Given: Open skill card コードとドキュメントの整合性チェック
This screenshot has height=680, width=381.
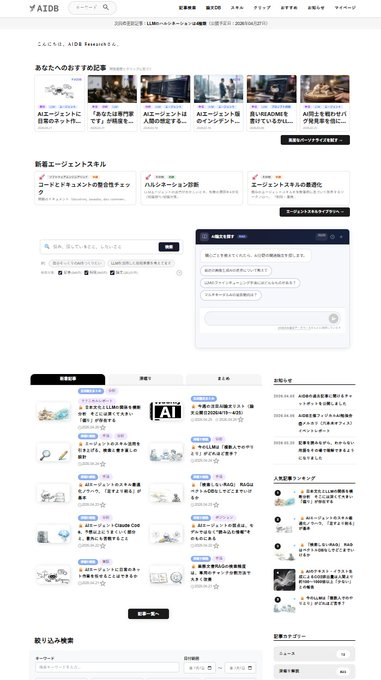Looking at the screenshot, I should click(x=85, y=188).
